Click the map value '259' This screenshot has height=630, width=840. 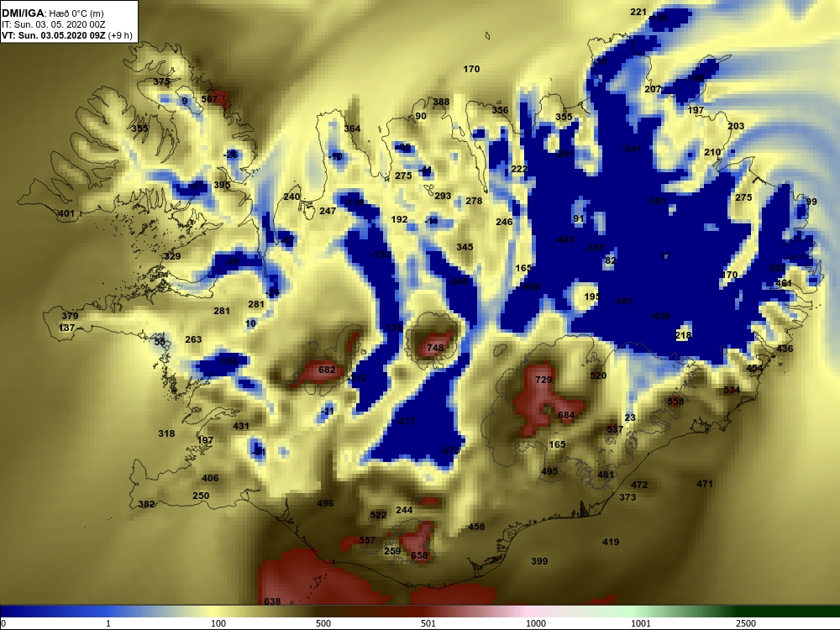pos(392,551)
